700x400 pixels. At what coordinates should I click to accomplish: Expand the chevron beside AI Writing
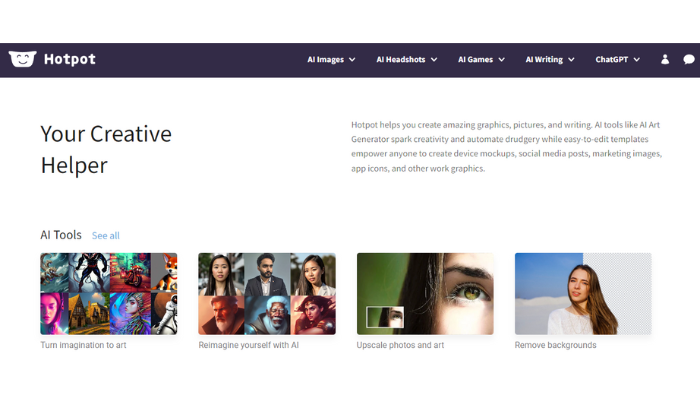pyautogui.click(x=571, y=59)
